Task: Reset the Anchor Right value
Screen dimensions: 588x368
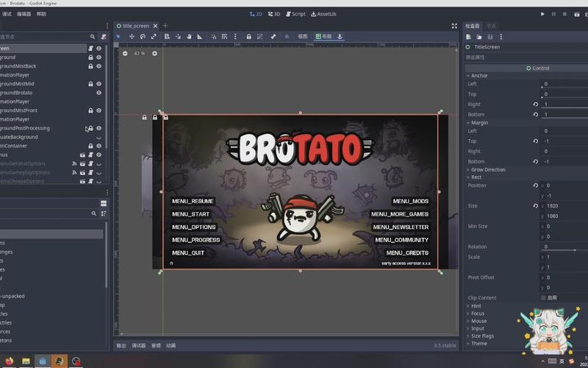Action: [x=536, y=105]
